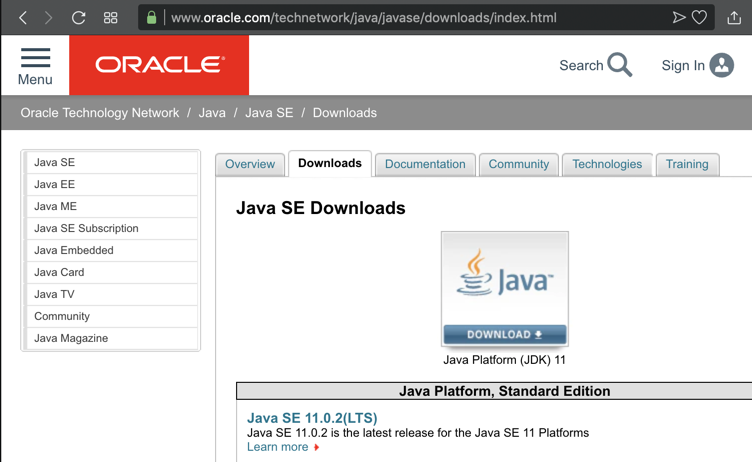Click the green padlock security icon
752x462 pixels.
[152, 18]
